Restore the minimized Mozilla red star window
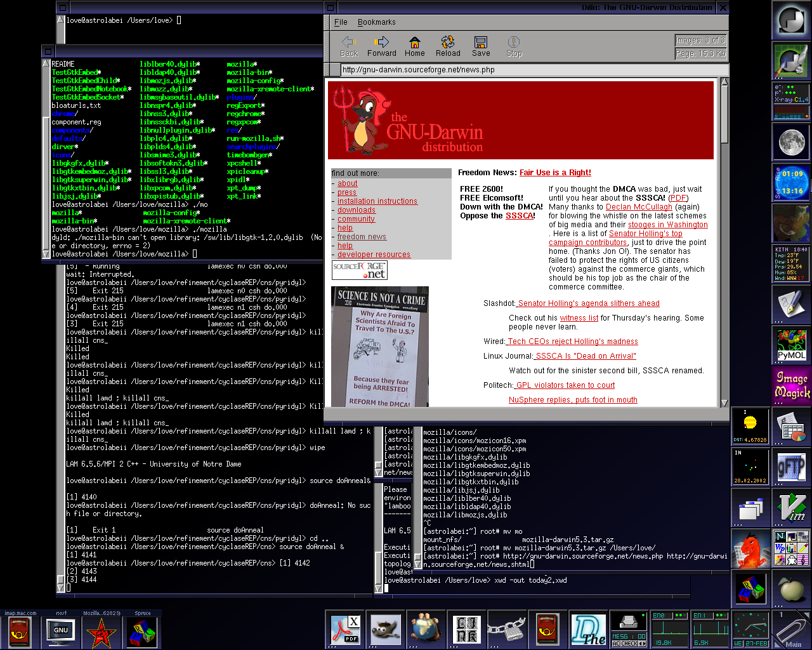 (101, 630)
